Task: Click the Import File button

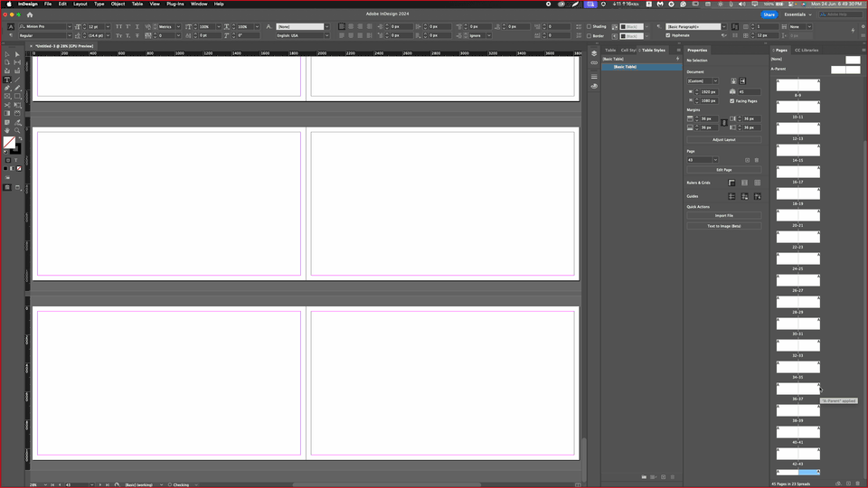Action: point(724,216)
